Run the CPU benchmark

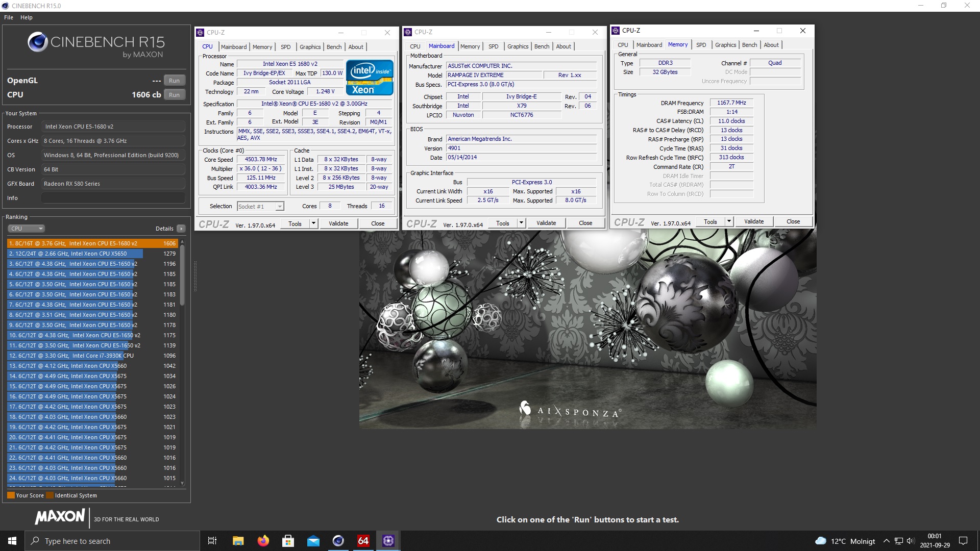click(x=174, y=95)
